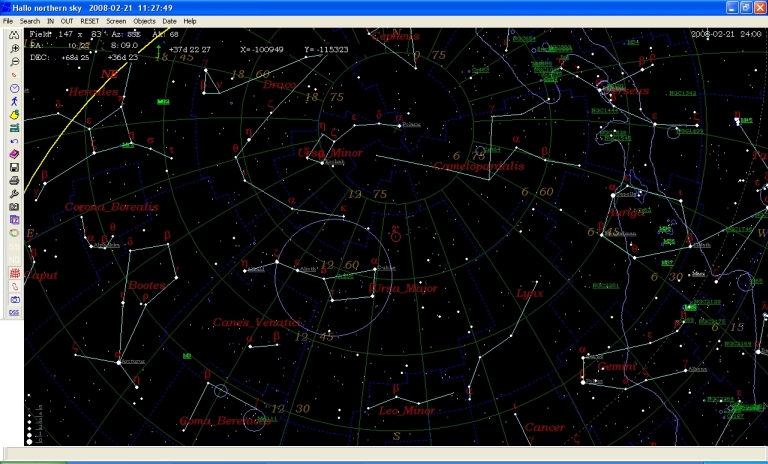Click the teal bar chart icon
This screenshot has height=464, width=768.
coord(14,128)
